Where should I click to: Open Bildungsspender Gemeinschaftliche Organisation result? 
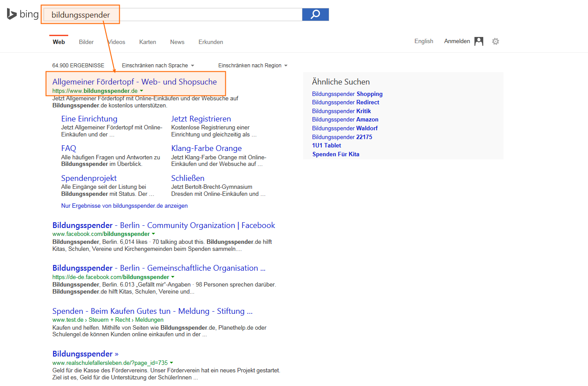(159, 268)
